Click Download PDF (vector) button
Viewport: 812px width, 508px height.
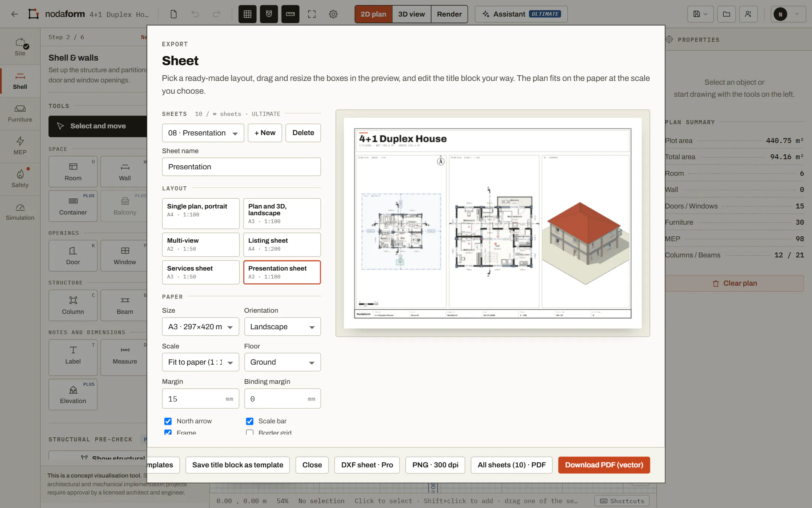(604, 465)
